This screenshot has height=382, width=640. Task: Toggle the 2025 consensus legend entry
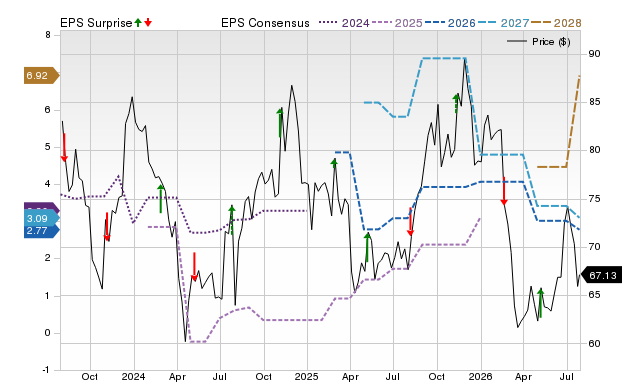tap(397, 23)
